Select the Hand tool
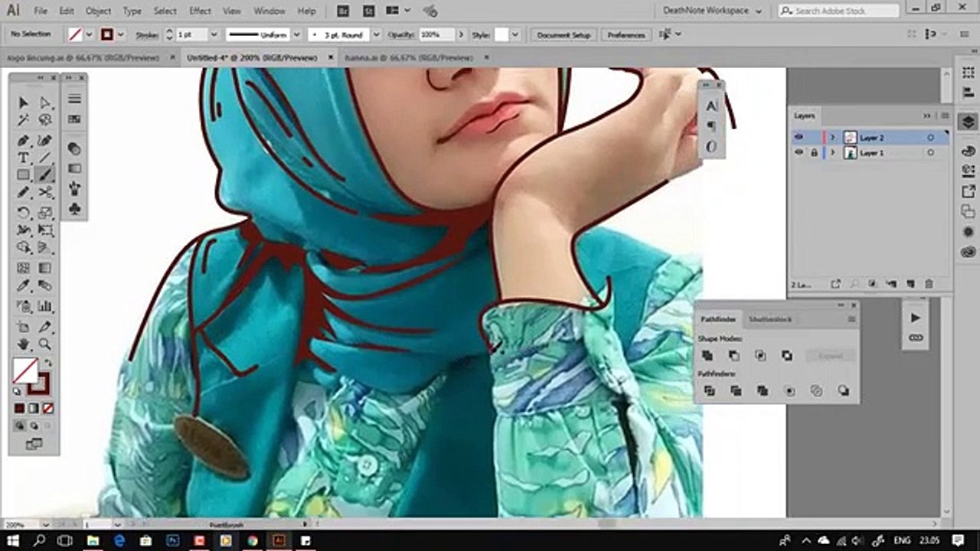Image resolution: width=980 pixels, height=551 pixels. pos(24,344)
